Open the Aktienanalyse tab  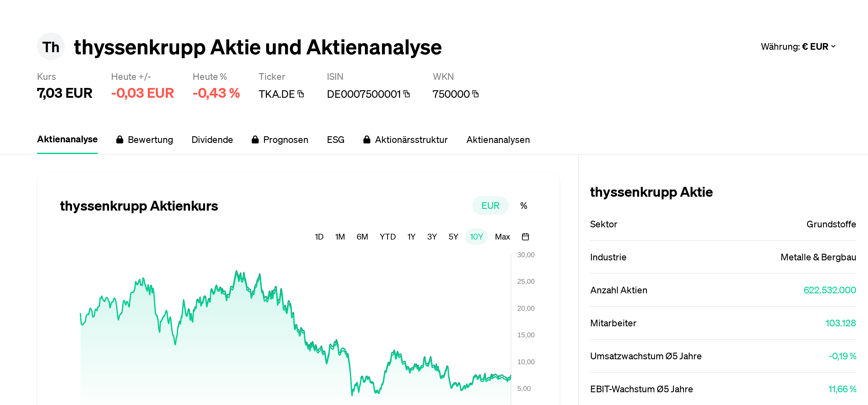(x=67, y=139)
